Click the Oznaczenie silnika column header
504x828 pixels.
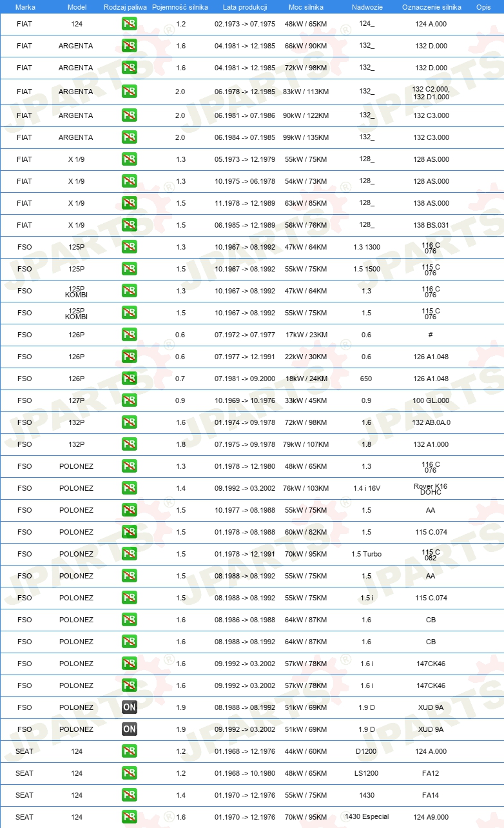pyautogui.click(x=431, y=6)
